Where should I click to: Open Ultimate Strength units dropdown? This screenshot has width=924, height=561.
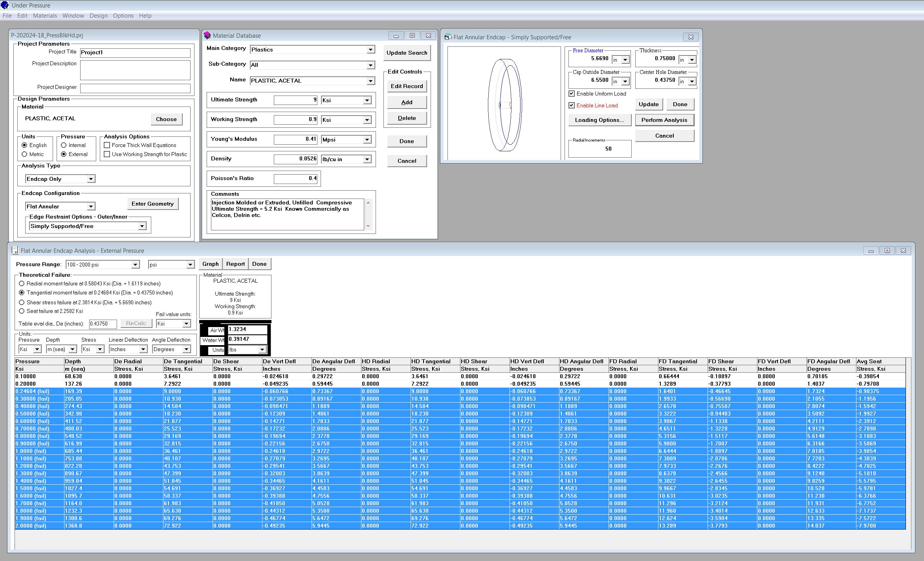pos(367,100)
